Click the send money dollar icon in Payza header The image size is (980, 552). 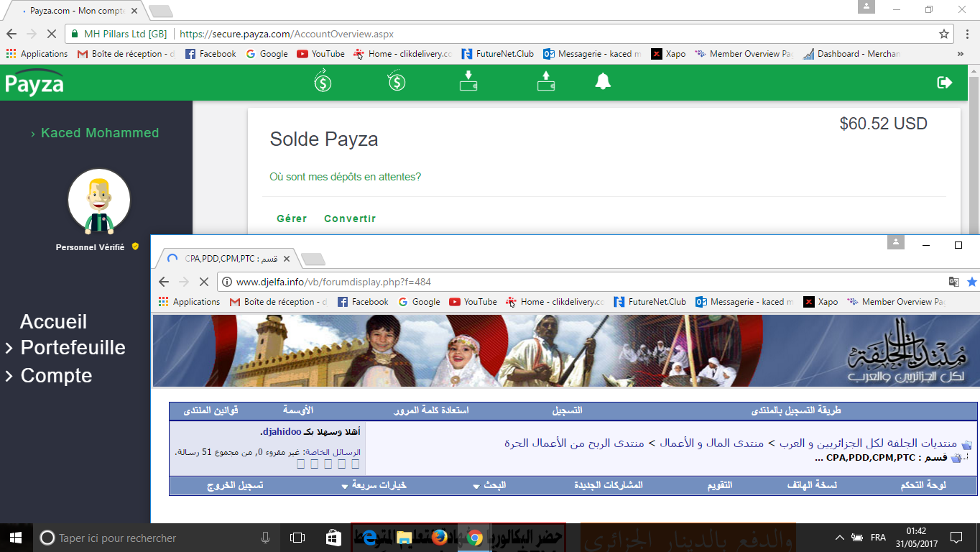coord(323,80)
